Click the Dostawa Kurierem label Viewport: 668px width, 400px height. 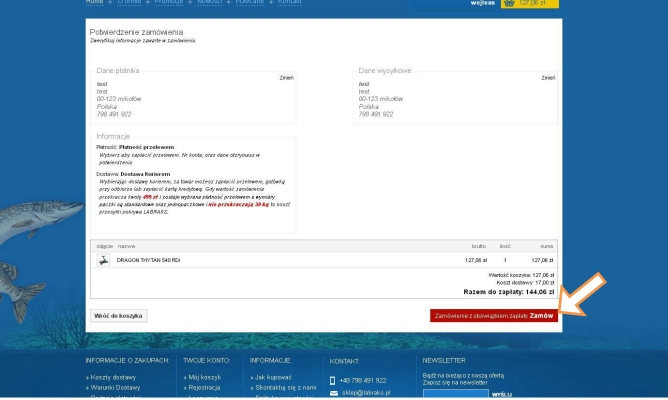pyautogui.click(x=145, y=174)
